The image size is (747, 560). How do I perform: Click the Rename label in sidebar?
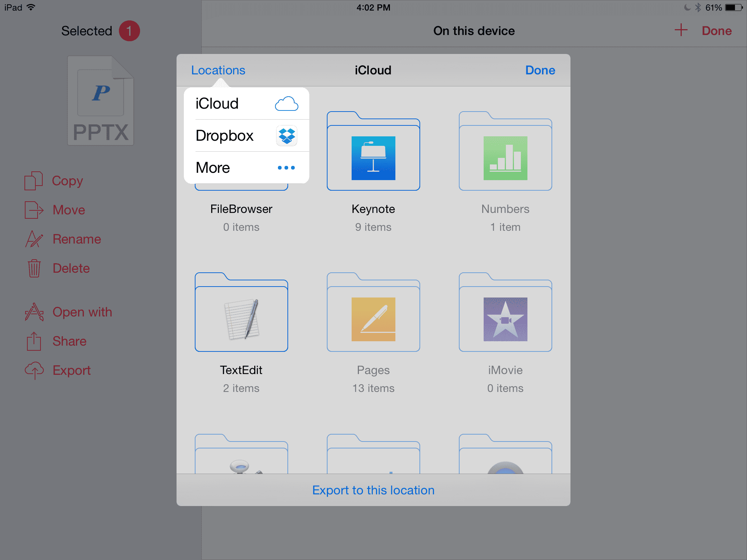[77, 239]
